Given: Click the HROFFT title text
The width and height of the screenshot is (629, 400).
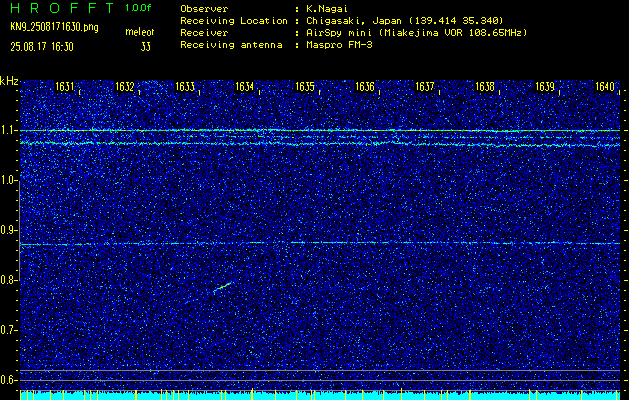Looking at the screenshot, I should point(63,8).
